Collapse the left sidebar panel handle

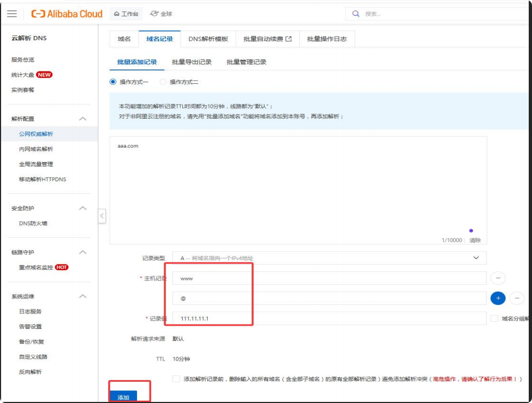point(102,216)
